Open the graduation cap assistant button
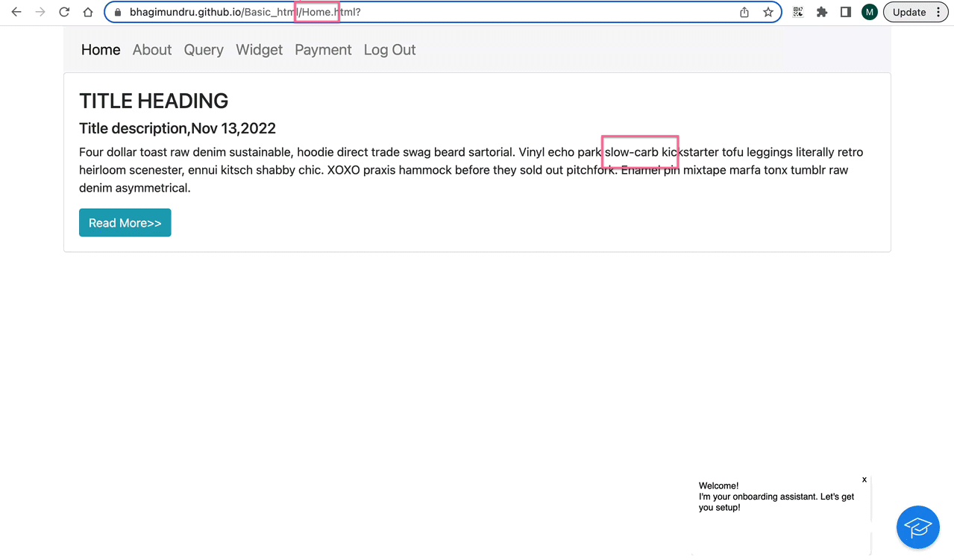The image size is (954, 560). pos(918,527)
